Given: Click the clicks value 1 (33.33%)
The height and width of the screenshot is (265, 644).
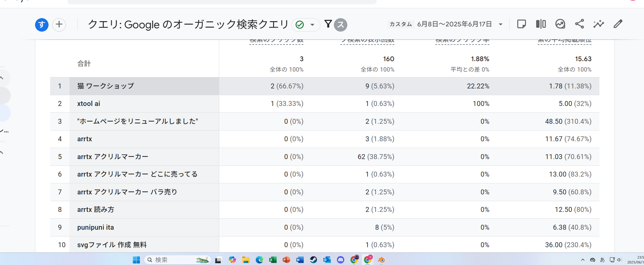Looking at the screenshot, I should 287,104.
